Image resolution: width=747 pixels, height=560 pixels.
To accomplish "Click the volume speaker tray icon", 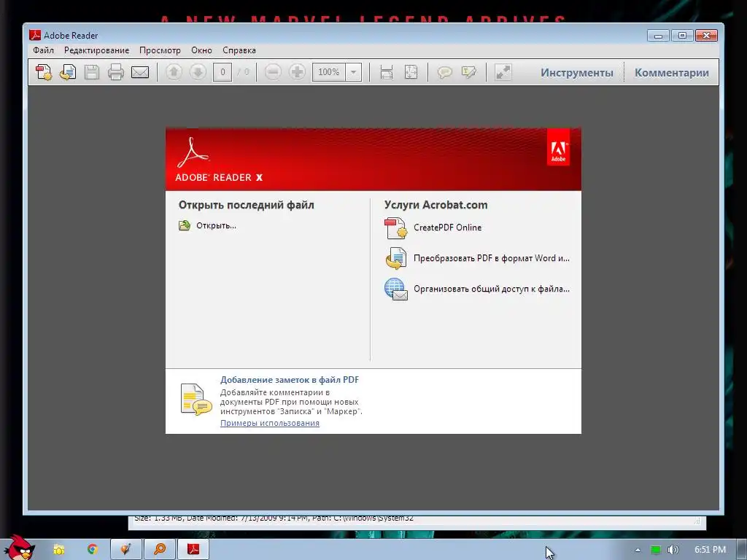I will [673, 550].
